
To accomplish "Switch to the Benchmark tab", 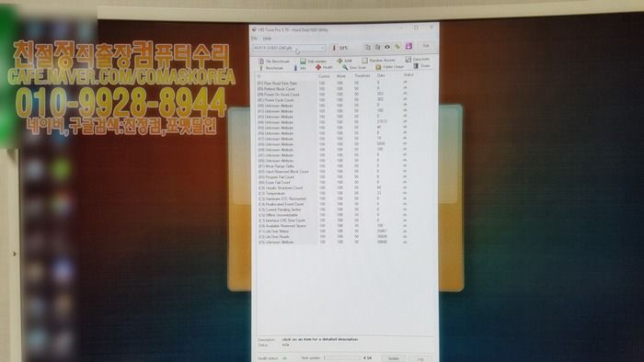I will click(x=271, y=68).
